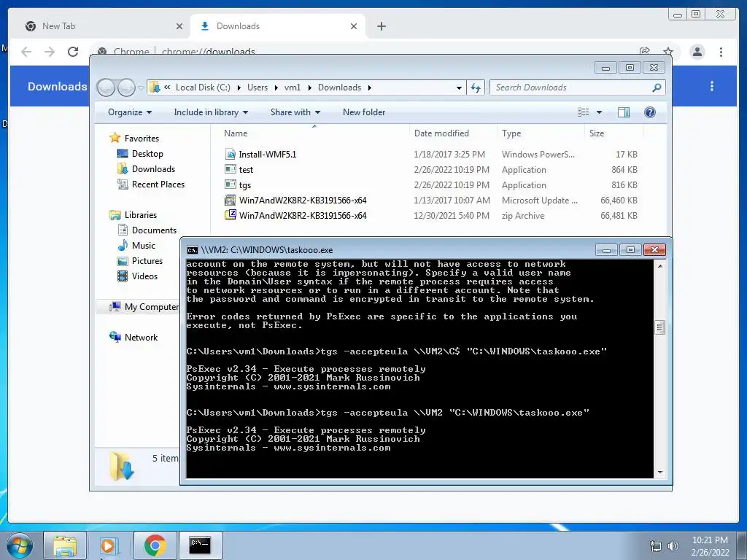Toggle the Explorer preview pane icon

(623, 112)
